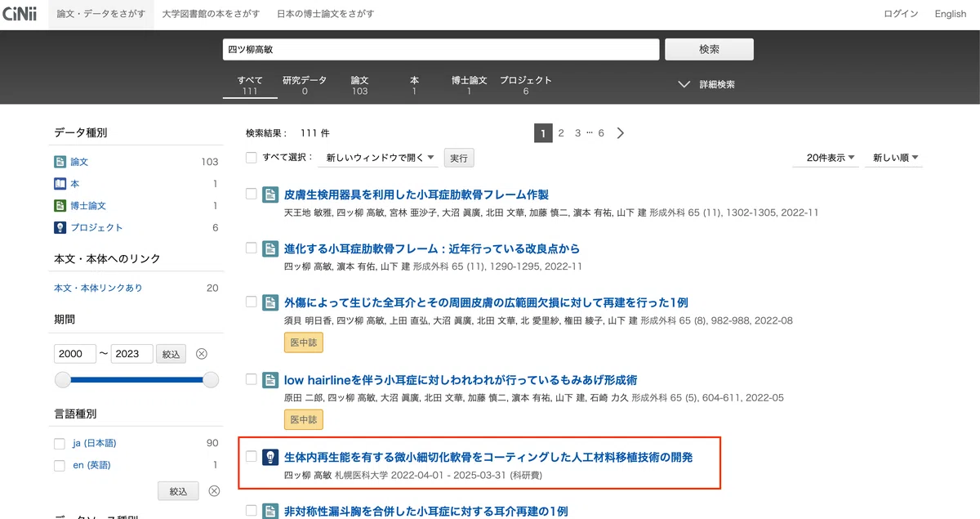Image resolution: width=980 pixels, height=519 pixels.
Task: Select the すべて 111 results tab
Action: [250, 85]
